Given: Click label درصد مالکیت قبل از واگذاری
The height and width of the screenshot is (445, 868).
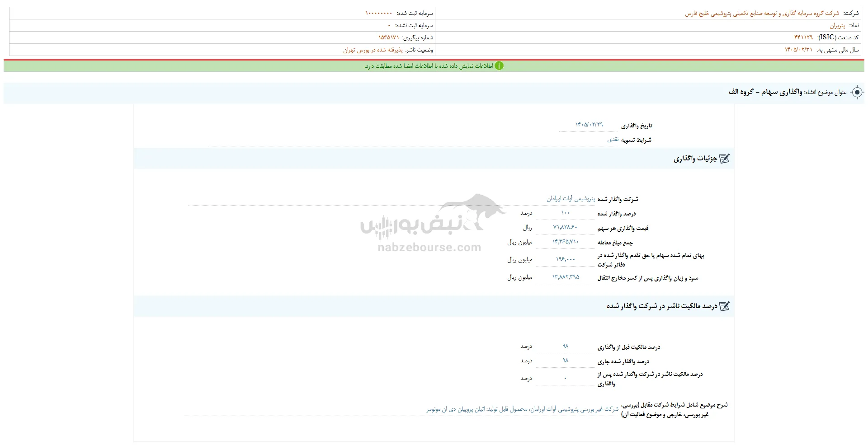Looking at the screenshot, I should (x=629, y=347).
